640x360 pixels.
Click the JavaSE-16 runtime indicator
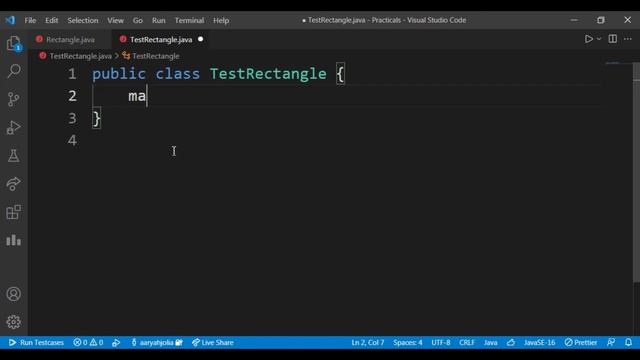540,342
